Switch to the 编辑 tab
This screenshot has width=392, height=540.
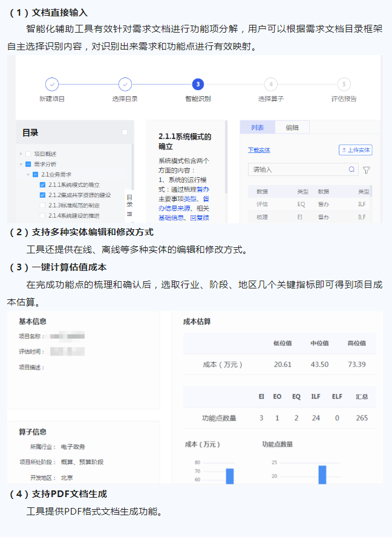point(292,128)
